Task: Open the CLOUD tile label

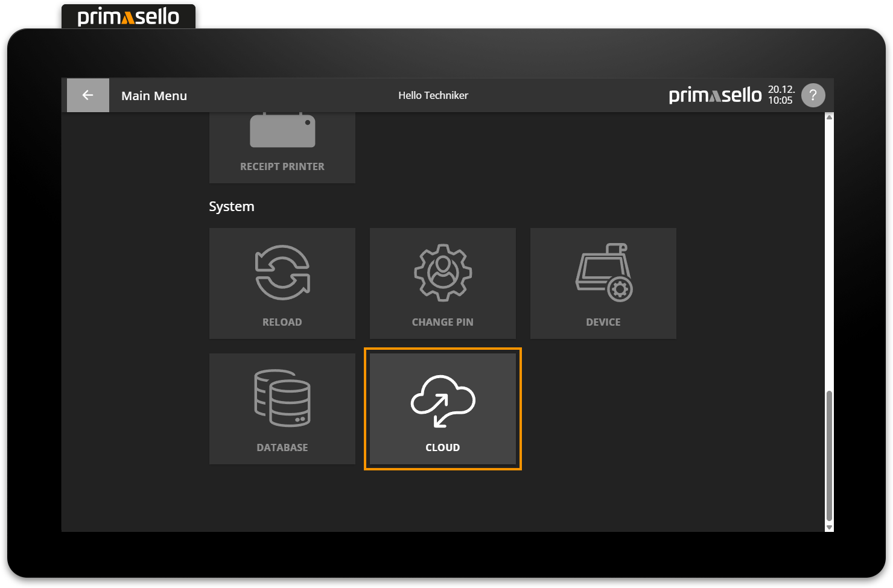Action: (443, 447)
